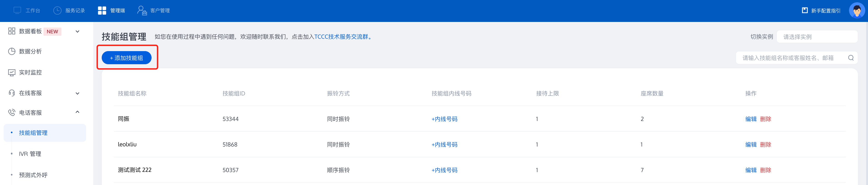The height and width of the screenshot is (185, 868).
Task: Select the 管理端 grid icon
Action: tap(102, 10)
